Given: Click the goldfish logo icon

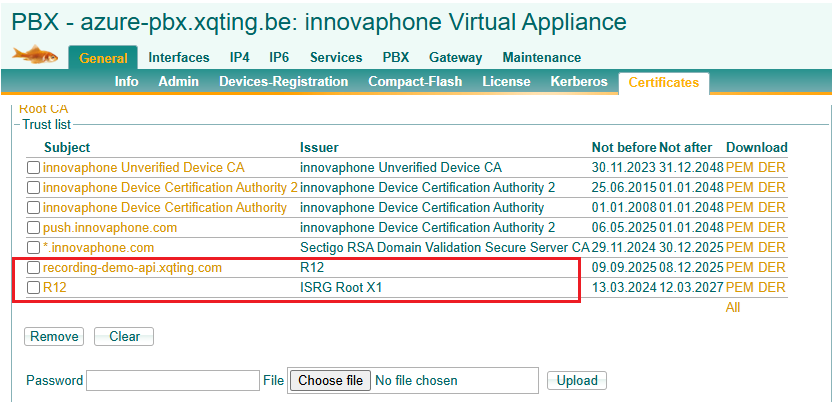Looking at the screenshot, I should 34,56.
